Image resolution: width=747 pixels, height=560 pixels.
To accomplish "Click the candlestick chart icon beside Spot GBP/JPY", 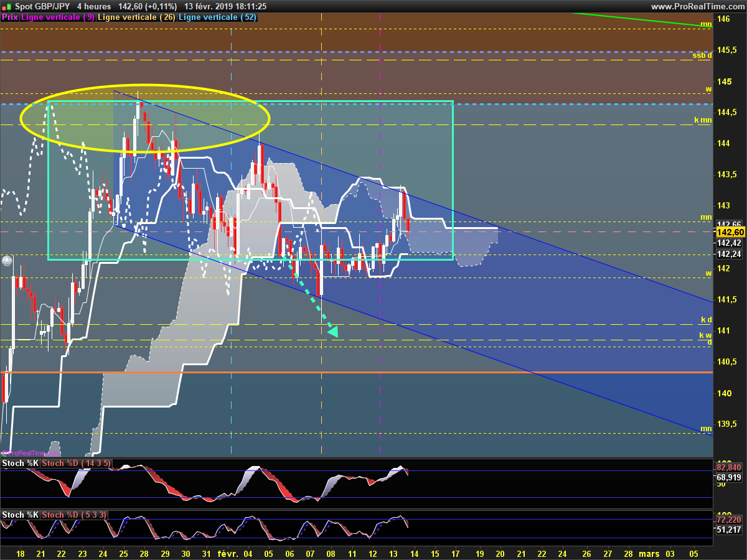I will 6,6.
